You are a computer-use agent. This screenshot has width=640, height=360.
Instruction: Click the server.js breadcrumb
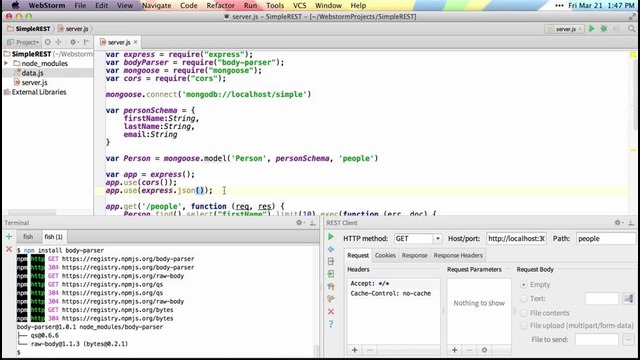(73, 29)
